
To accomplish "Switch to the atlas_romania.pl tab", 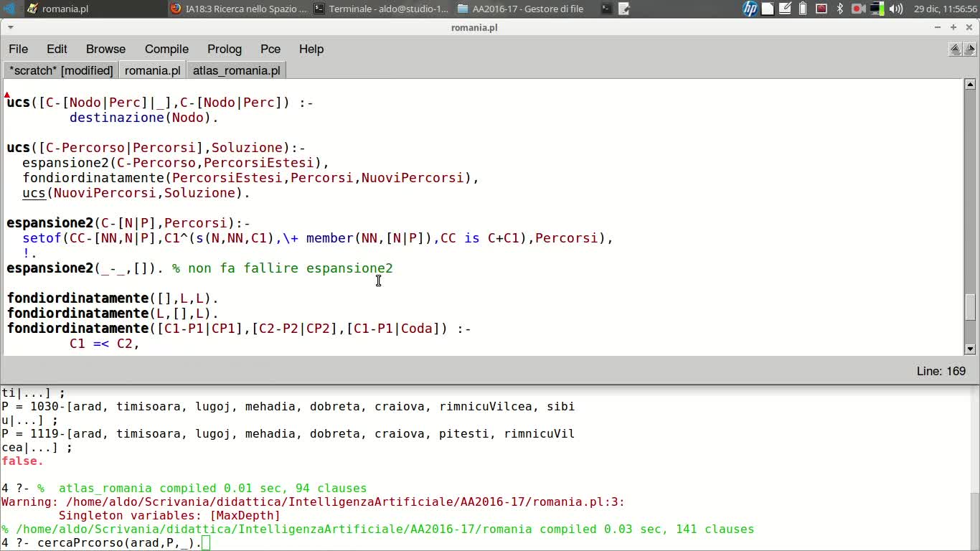I will tap(237, 70).
